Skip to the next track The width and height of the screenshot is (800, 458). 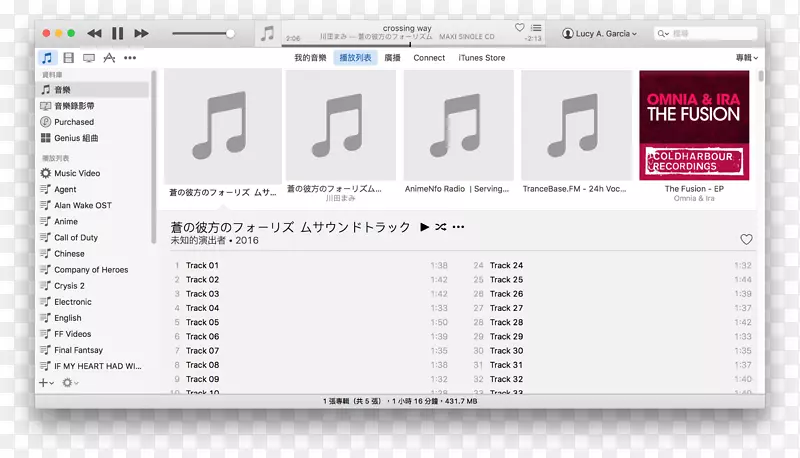pyautogui.click(x=141, y=33)
